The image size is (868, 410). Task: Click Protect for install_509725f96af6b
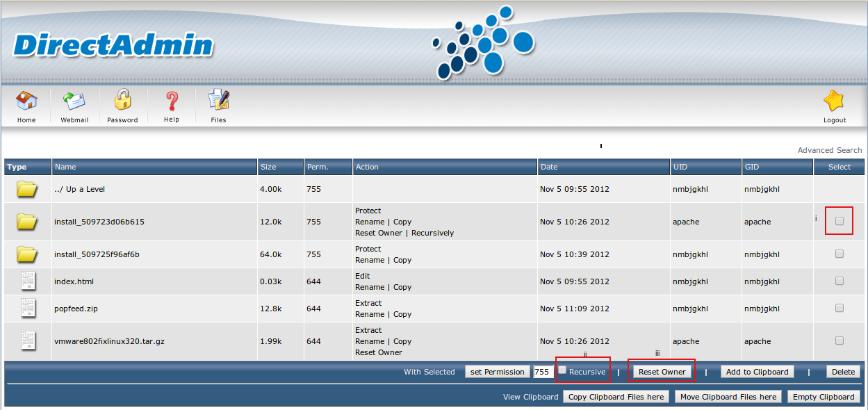pos(368,249)
